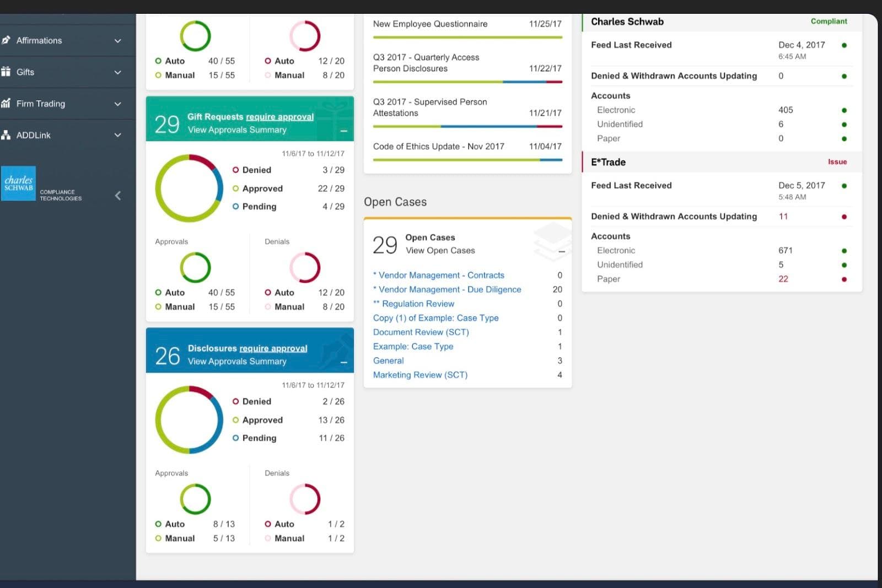Click green dot beside Schwab Electronic accounts

pos(844,110)
